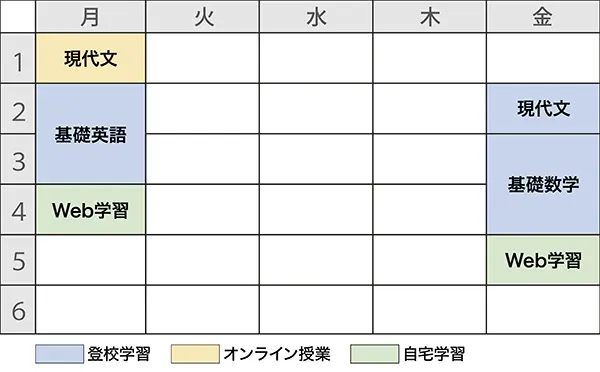
Task: Click the blue 登校学習 legend swatch
Action: pos(59,354)
